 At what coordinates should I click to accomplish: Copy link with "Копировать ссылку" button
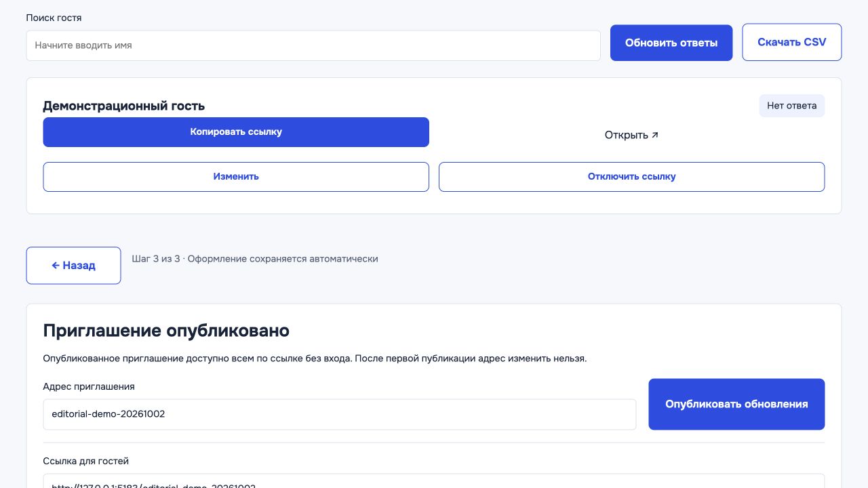point(236,132)
